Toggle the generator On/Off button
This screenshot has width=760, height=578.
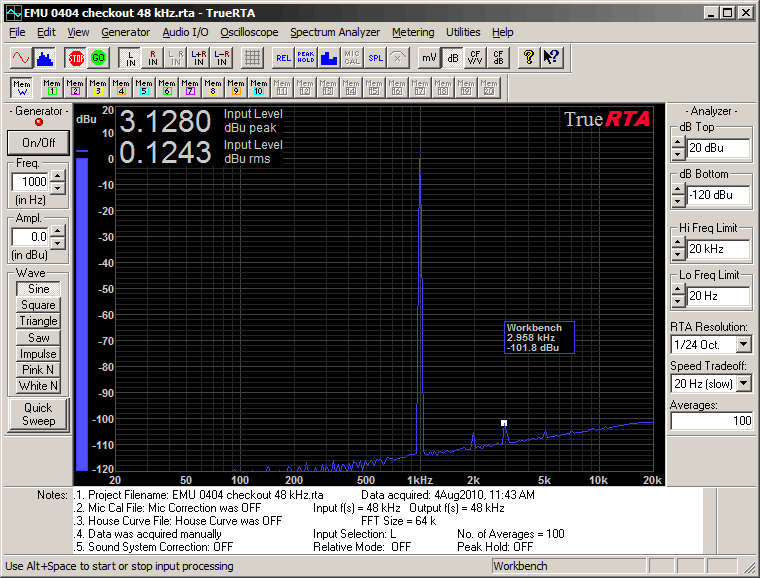pos(39,142)
